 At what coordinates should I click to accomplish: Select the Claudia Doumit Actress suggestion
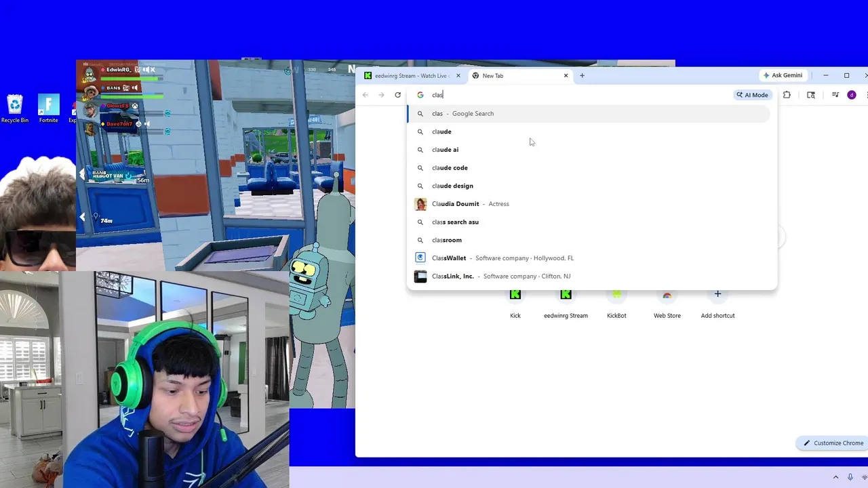(x=589, y=204)
